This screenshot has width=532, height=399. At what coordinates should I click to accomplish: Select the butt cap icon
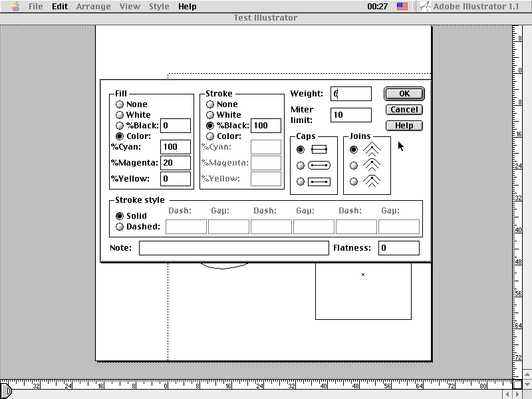click(319, 149)
